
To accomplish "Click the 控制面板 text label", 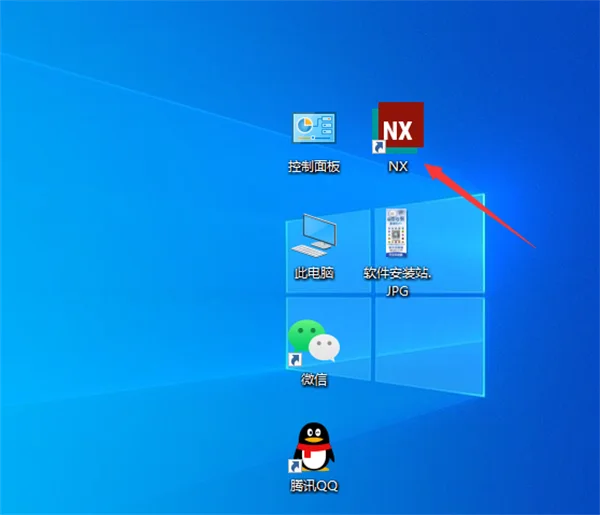I will 314,166.
